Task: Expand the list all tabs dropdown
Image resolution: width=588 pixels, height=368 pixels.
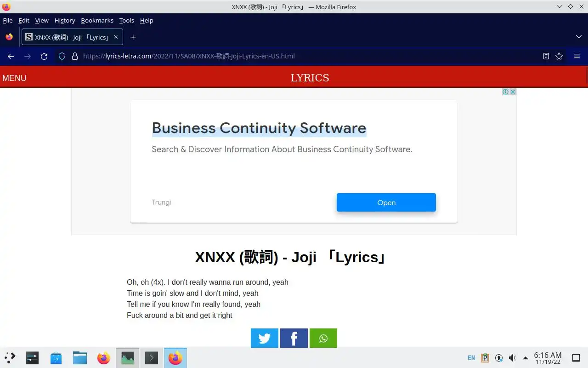Action: [578, 37]
